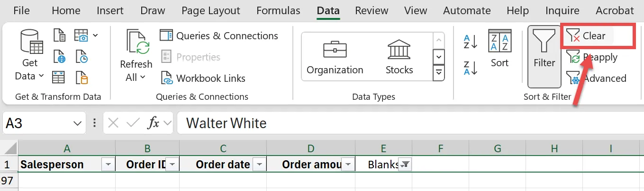Image resolution: width=644 pixels, height=191 pixels.
Task: Open the Page Layout tab
Action: coord(211,10)
